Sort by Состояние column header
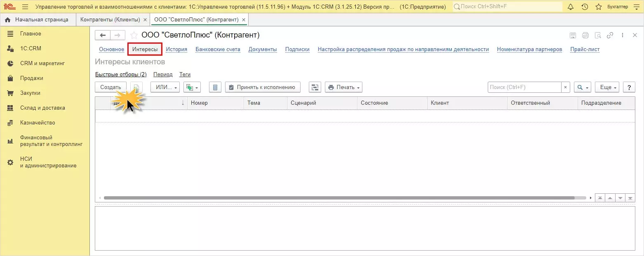Screen dimensions: 644x256 click(x=392, y=103)
